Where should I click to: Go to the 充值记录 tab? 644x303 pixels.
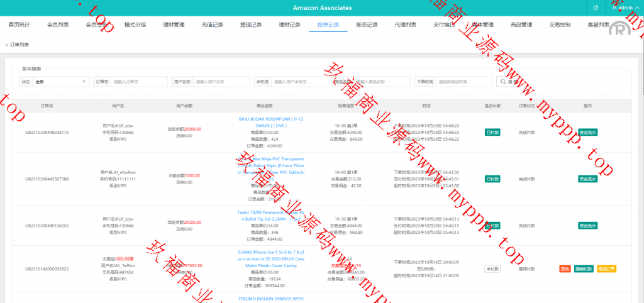click(x=212, y=25)
